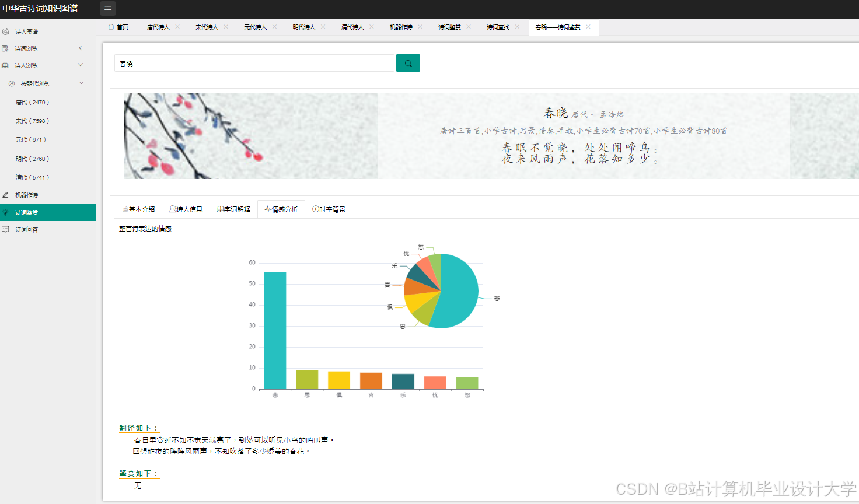Click the 鉴赏如下 link

(138, 473)
